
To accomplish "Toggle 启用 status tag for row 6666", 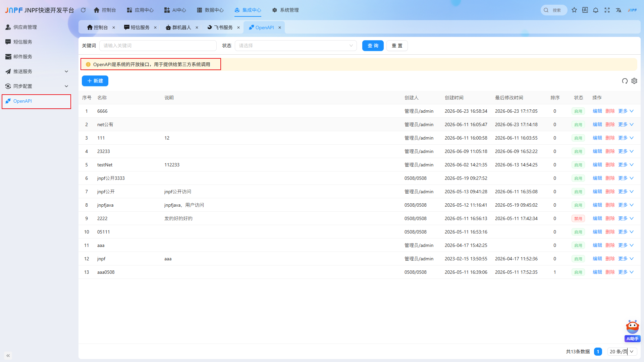I will 578,111.
